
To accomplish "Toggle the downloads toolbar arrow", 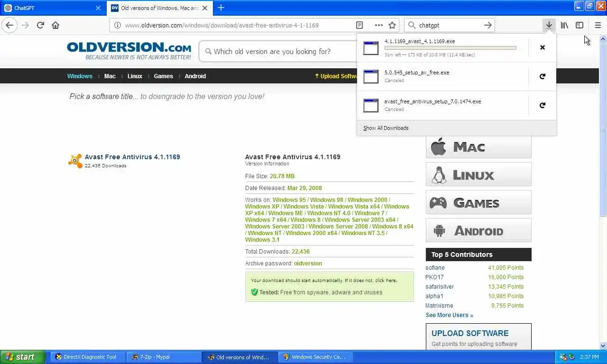I will tap(549, 25).
